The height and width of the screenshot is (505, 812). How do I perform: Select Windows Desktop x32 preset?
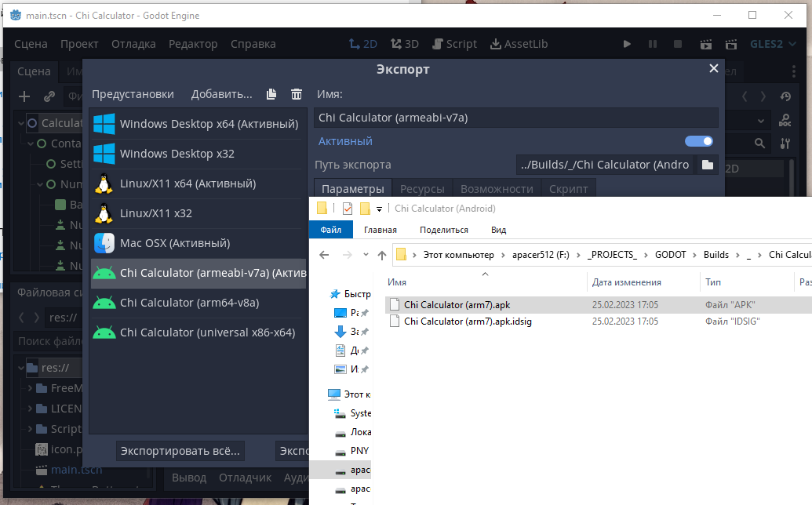197,154
